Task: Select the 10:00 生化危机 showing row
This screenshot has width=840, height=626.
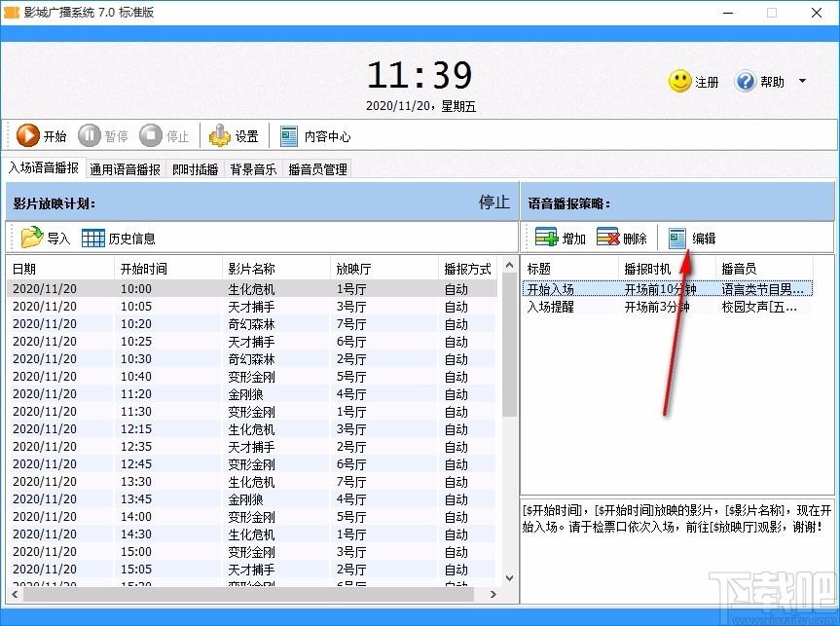Action: 252,289
